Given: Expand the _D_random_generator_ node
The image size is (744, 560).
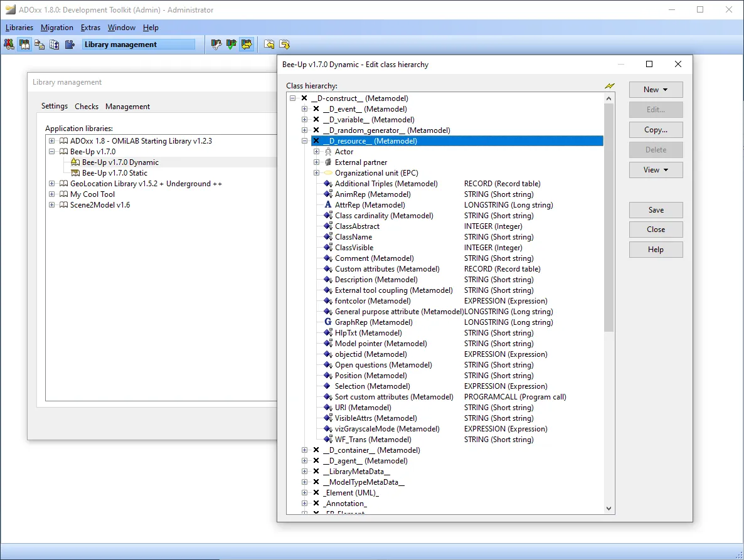Looking at the screenshot, I should pyautogui.click(x=305, y=130).
